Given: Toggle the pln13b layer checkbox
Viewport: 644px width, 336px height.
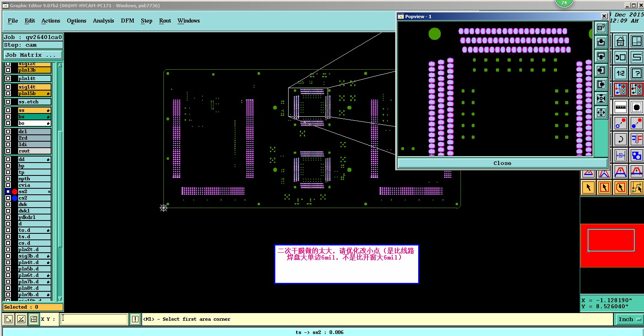Looking at the screenshot, I should click(8, 70).
